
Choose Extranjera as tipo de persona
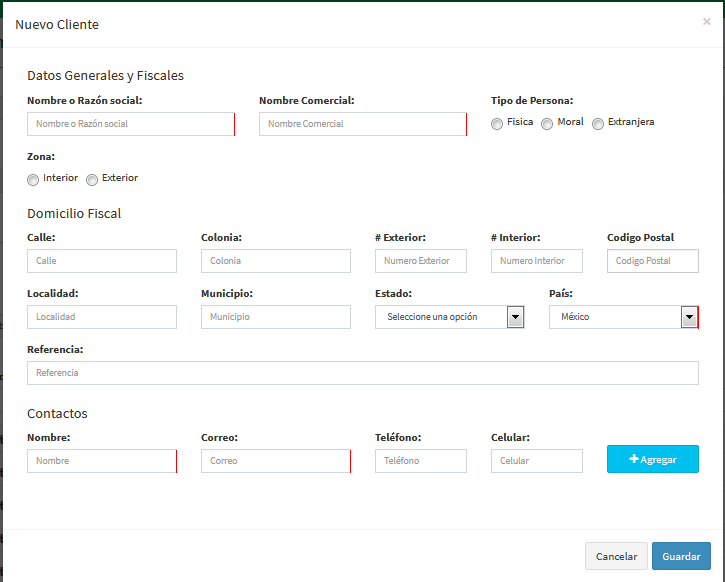tap(598, 124)
